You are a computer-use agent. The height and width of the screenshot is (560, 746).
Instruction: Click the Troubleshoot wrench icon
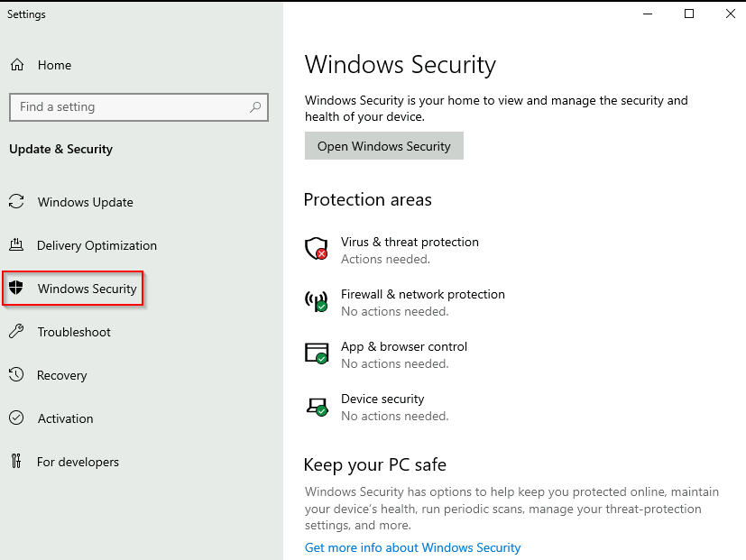click(x=16, y=332)
